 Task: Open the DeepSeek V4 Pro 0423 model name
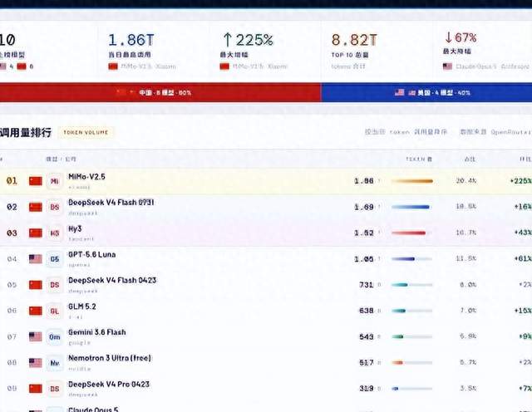pyautogui.click(x=109, y=385)
